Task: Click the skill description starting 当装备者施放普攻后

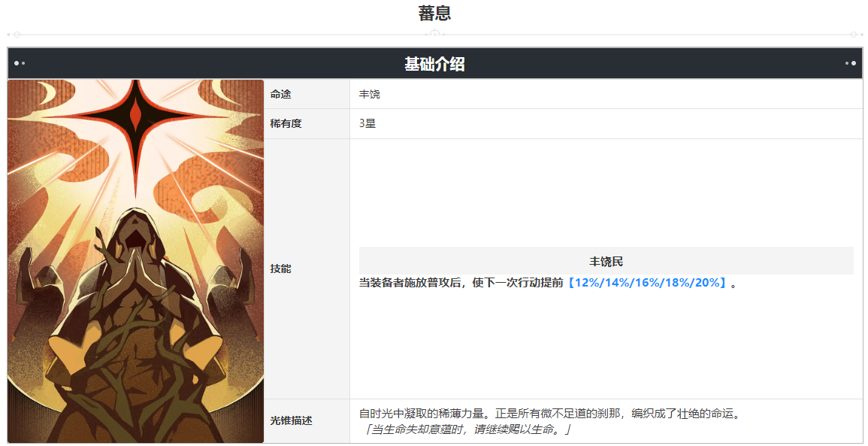Action: click(x=548, y=283)
